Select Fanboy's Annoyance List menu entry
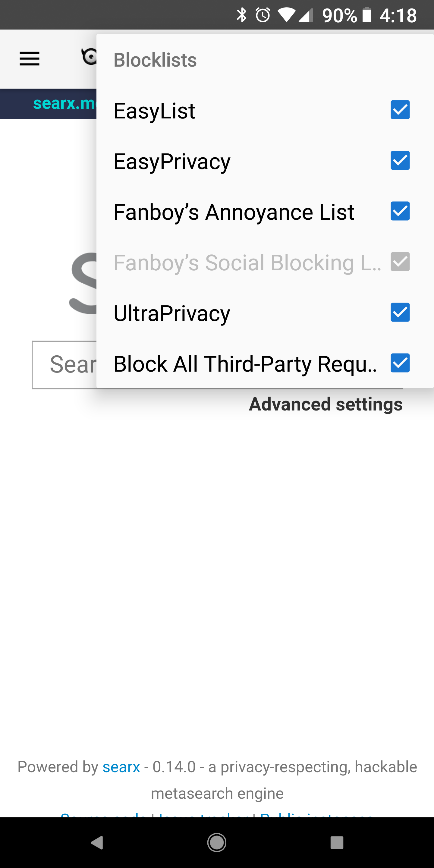Image resolution: width=434 pixels, height=868 pixels. coord(265,212)
